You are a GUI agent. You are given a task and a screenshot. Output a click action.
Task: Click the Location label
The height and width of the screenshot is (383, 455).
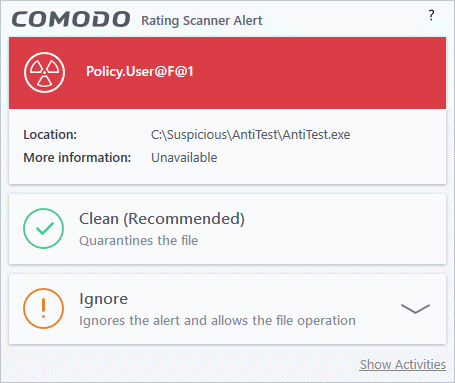[x=50, y=135]
